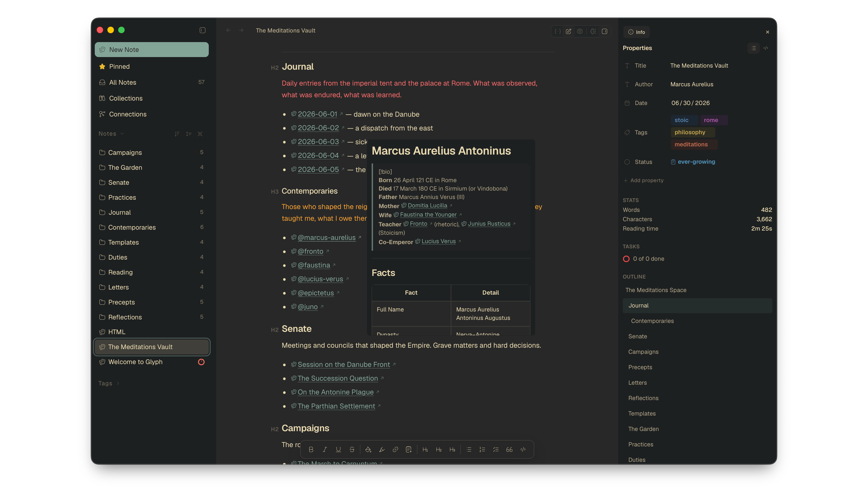The width and height of the screenshot is (868, 499).
Task: Switch to edit mode with pencil icon
Action: click(568, 31)
